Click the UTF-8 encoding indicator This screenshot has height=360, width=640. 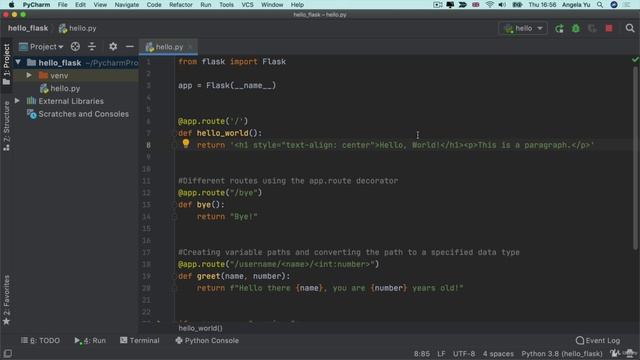click(x=464, y=354)
